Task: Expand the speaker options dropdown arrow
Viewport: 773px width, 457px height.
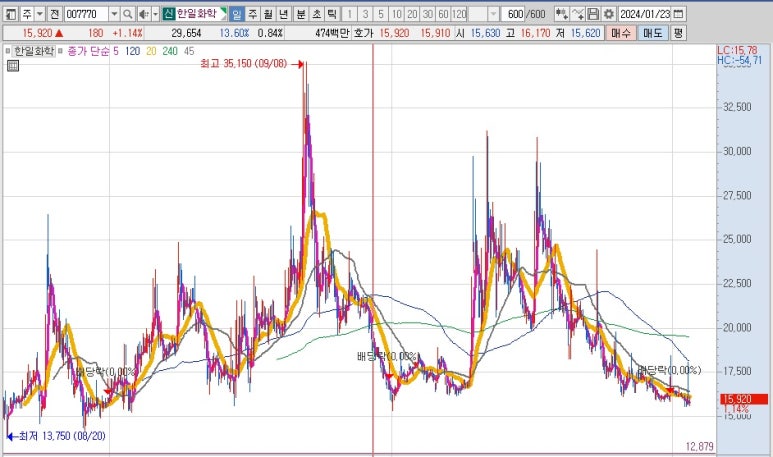Action: tap(155, 14)
